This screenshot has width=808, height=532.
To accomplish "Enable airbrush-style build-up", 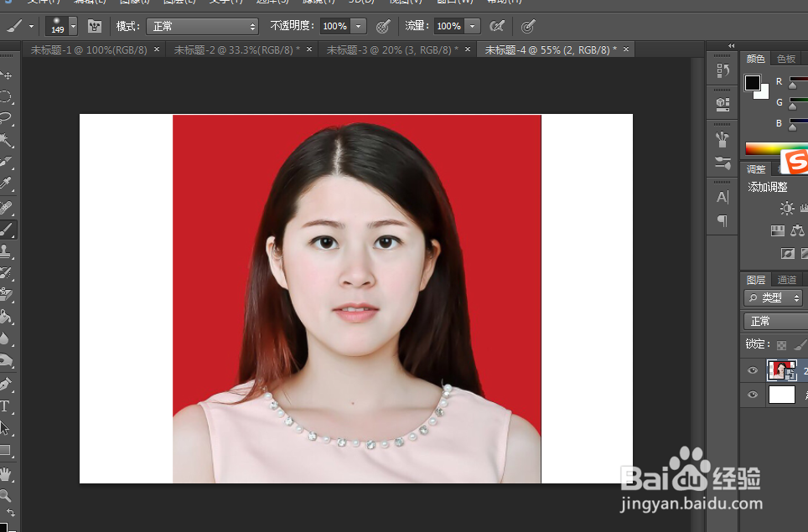I will pyautogui.click(x=497, y=26).
